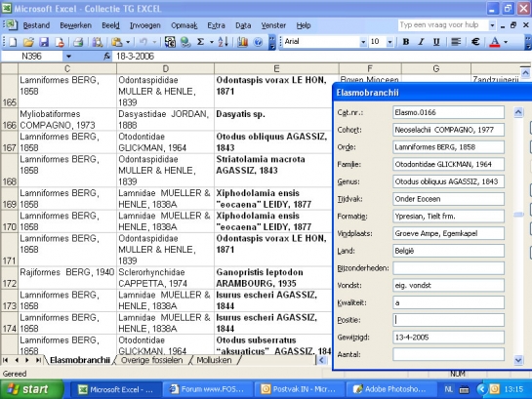
Task: Click the Bijzonderheden empty field
Action: (448, 268)
